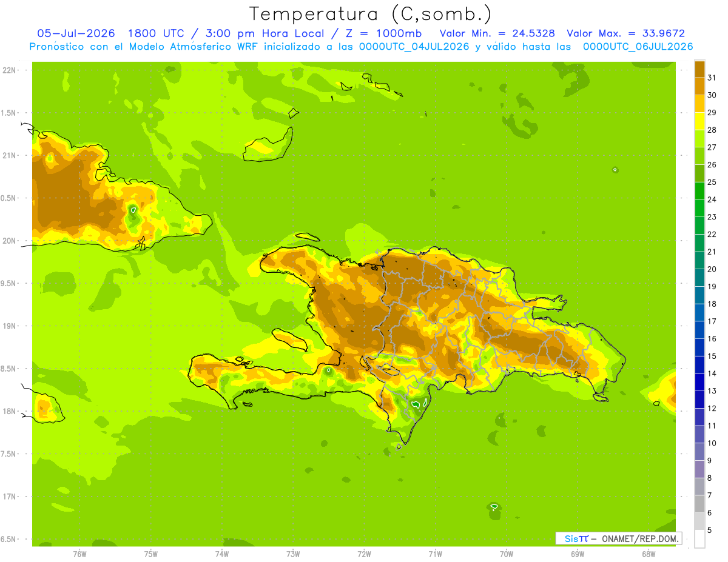Screen dimensions: 728x562
Task: Click the '72W' longitude axis label
Action: 364,554
